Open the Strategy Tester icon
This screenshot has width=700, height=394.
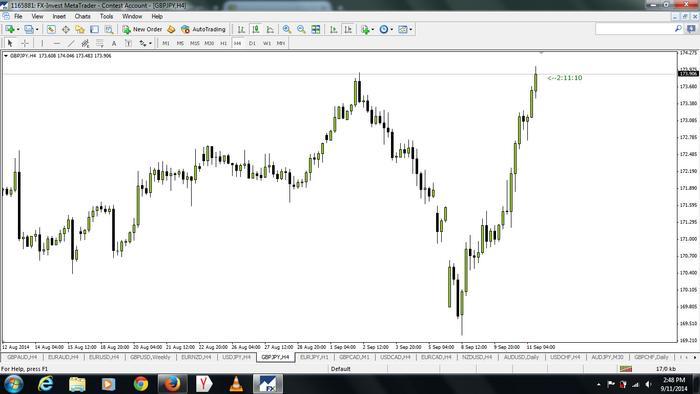pos(108,29)
